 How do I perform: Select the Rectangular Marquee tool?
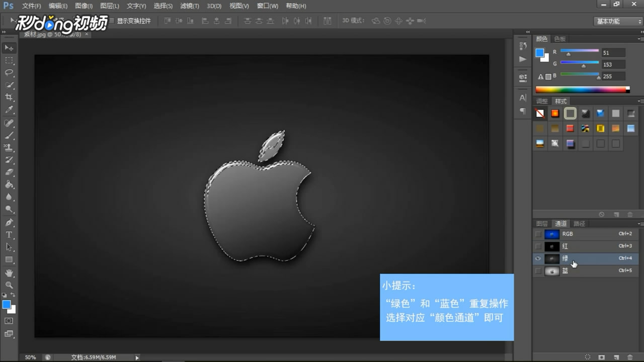9,60
